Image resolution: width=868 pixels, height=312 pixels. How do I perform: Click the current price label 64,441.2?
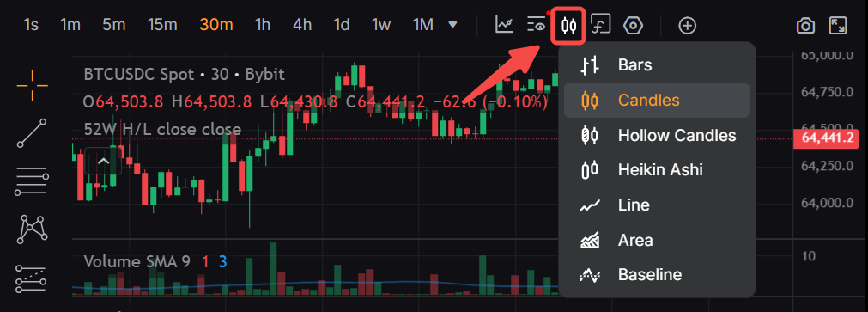coord(829,138)
